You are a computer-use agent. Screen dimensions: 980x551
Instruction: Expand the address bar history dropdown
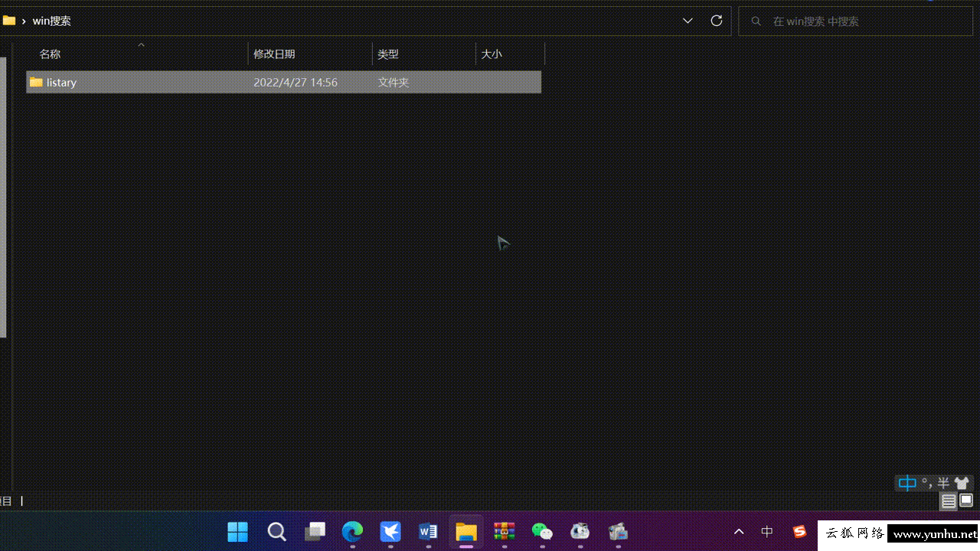click(x=688, y=21)
